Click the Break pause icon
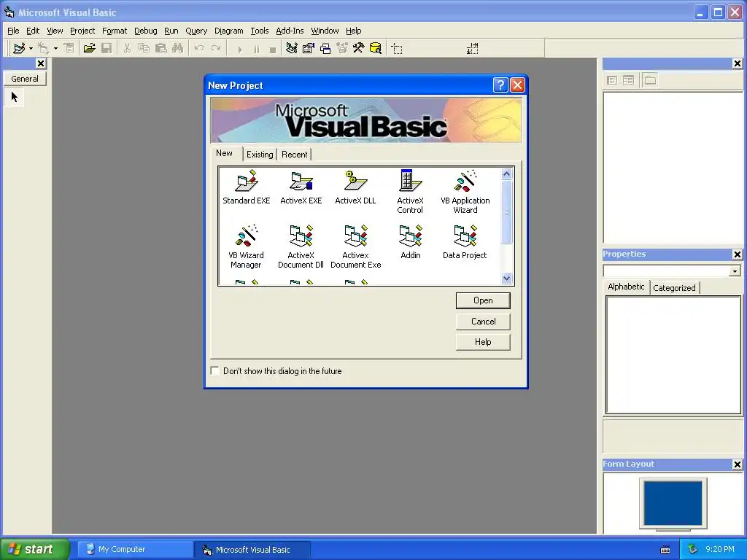747x560 pixels. click(x=256, y=49)
